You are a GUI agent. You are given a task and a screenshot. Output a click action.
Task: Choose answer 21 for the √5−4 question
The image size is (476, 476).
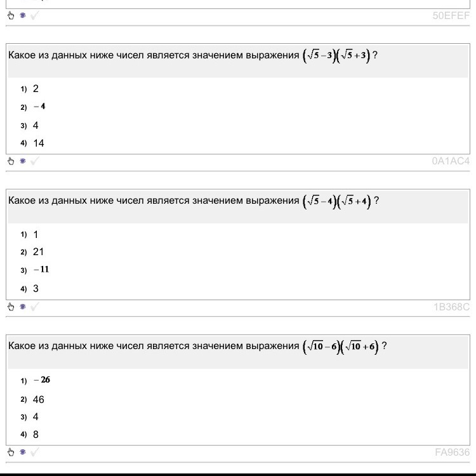pos(39,252)
